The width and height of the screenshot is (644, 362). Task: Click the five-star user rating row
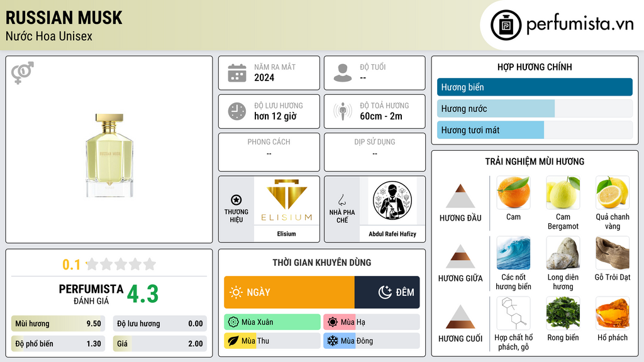tap(121, 264)
